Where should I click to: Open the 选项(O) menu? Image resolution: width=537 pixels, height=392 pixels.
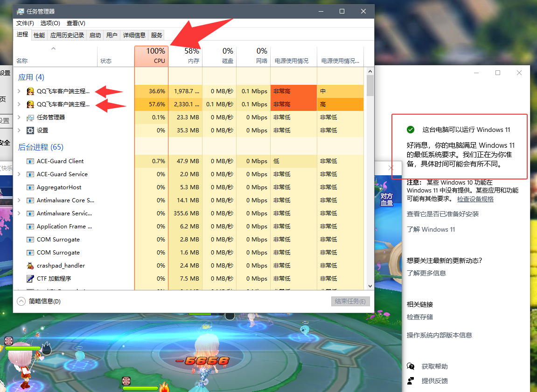click(x=50, y=23)
